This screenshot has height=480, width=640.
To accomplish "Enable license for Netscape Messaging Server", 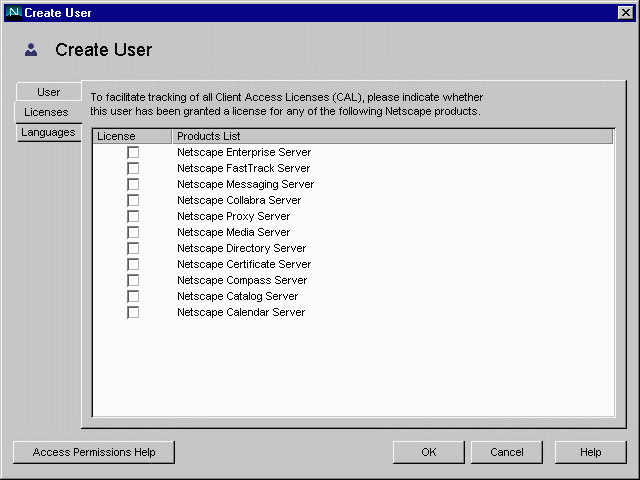I will [133, 184].
